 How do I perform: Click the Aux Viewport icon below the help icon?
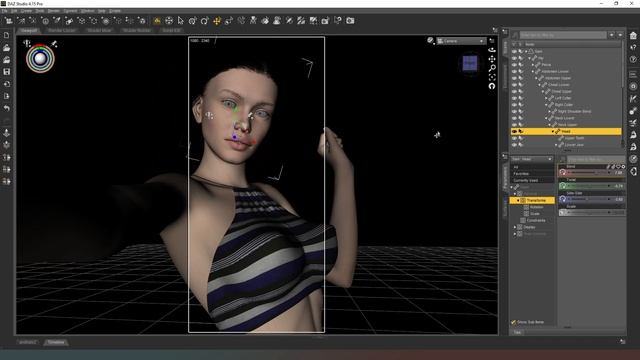pos(633,74)
